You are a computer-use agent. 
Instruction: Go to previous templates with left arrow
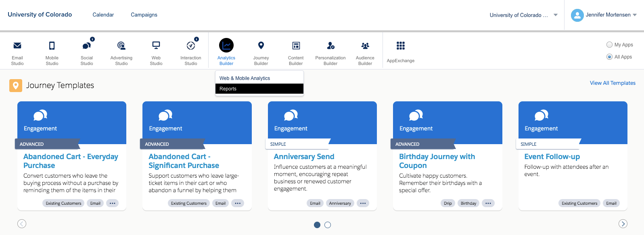(x=22, y=224)
